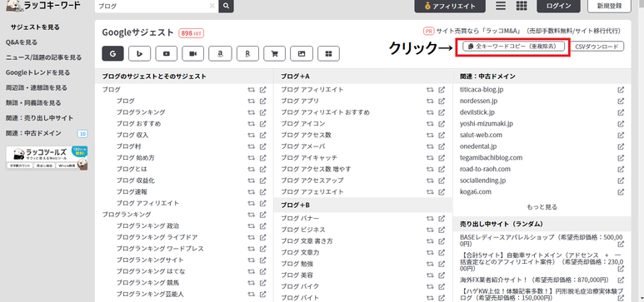Open external link for titicaca-blog.jp

click(621, 90)
